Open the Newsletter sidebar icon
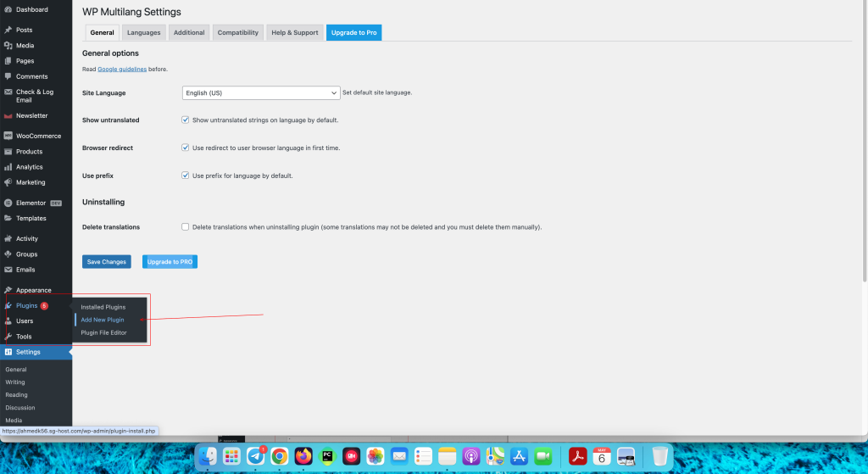The image size is (868, 474). pos(8,115)
